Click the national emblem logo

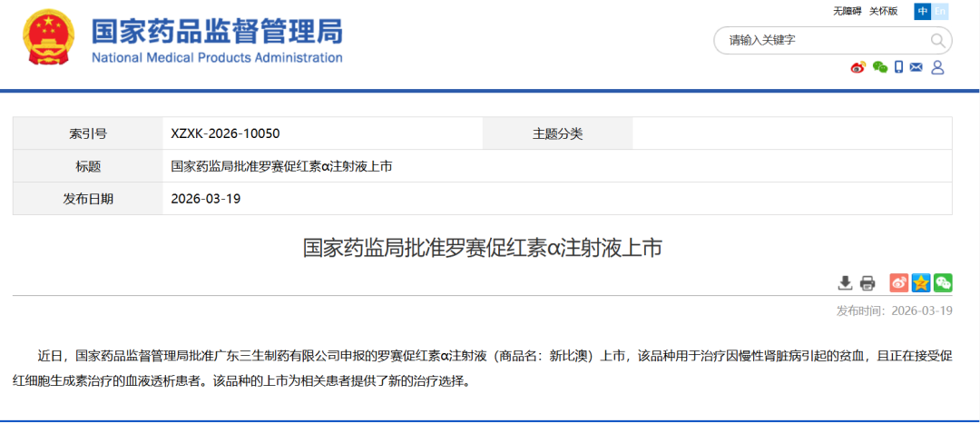(x=49, y=36)
